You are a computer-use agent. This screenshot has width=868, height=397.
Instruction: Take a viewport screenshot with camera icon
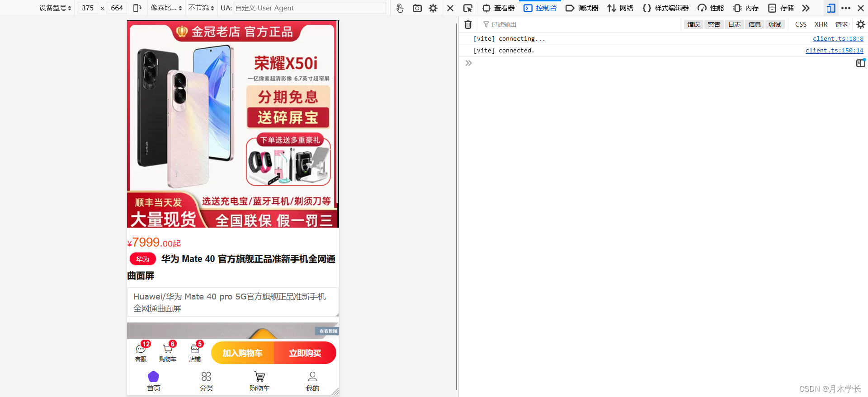point(417,8)
